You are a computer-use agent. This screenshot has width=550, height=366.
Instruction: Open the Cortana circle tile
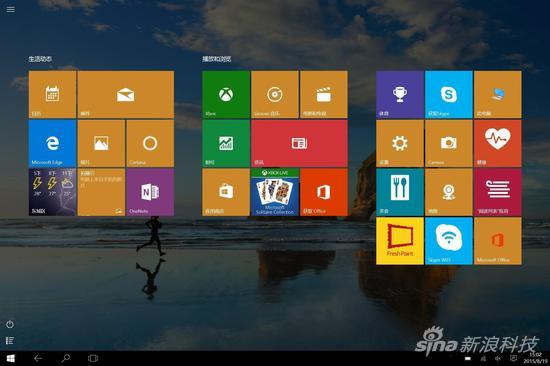[x=150, y=143]
